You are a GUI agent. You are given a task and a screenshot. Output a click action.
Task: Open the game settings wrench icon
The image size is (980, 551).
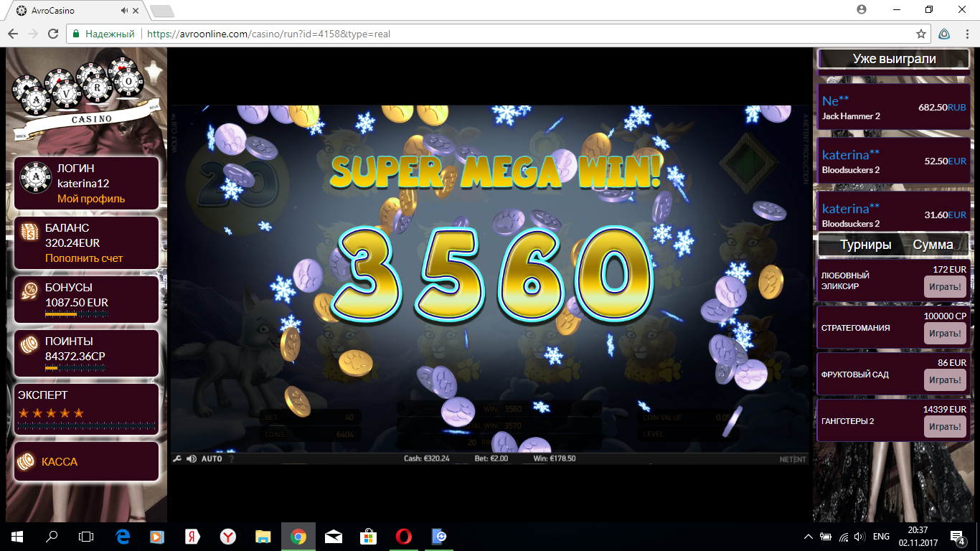177,458
